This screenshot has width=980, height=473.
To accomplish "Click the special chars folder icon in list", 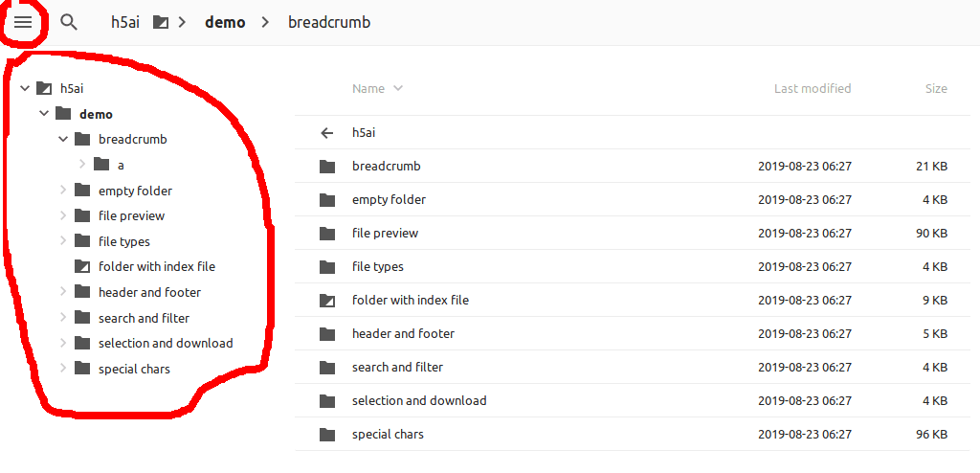I will [327, 435].
